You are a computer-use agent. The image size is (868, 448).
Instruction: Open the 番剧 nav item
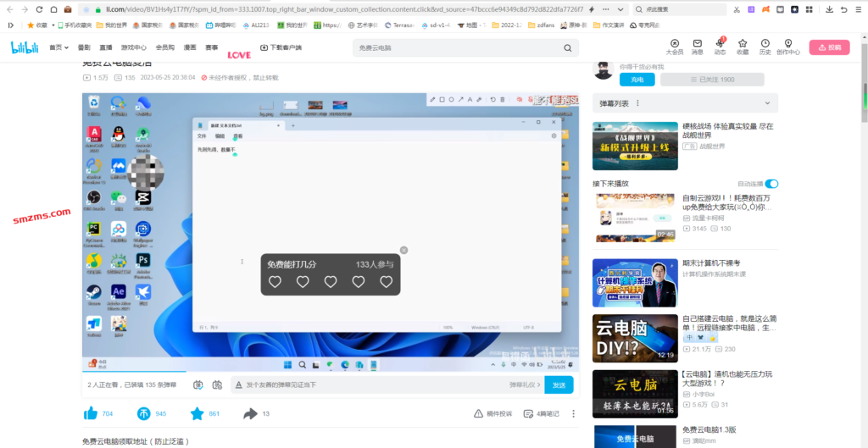(x=84, y=47)
